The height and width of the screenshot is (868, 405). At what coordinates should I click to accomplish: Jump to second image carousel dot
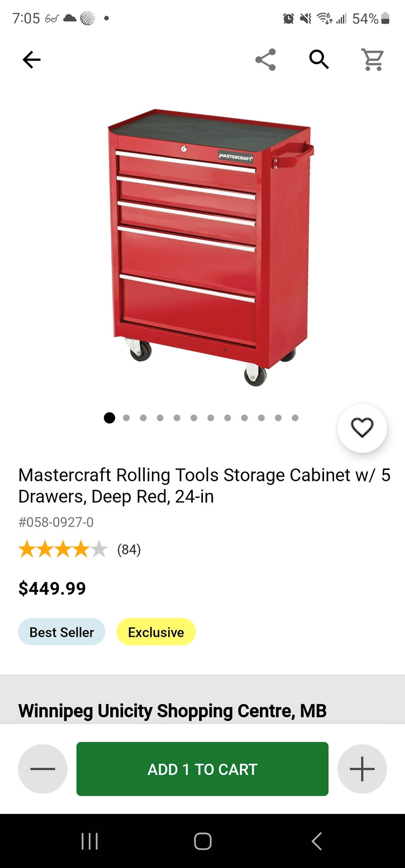(x=127, y=418)
